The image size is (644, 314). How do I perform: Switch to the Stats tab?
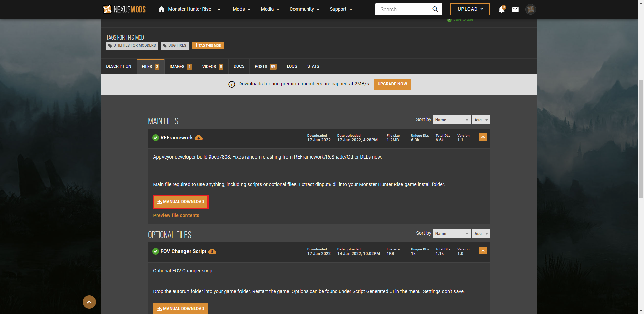click(313, 66)
